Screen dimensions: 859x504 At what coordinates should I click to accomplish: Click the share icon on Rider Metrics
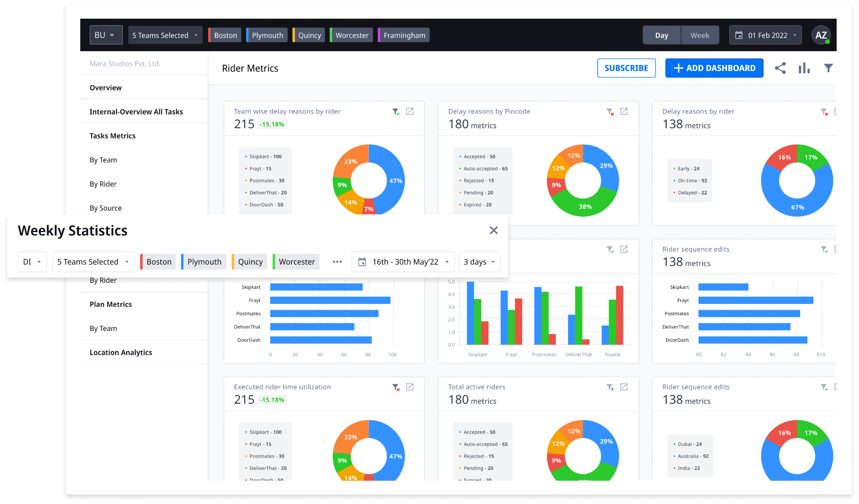click(780, 67)
